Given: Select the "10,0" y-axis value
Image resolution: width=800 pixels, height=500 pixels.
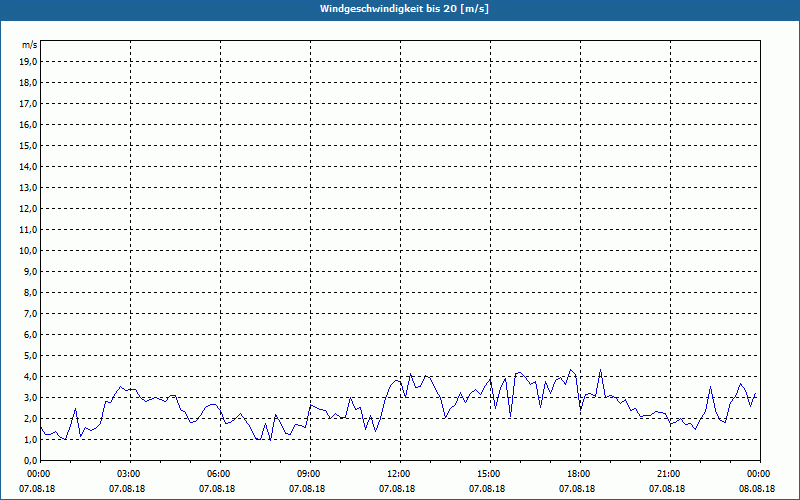Looking at the screenshot, I should (29, 251).
